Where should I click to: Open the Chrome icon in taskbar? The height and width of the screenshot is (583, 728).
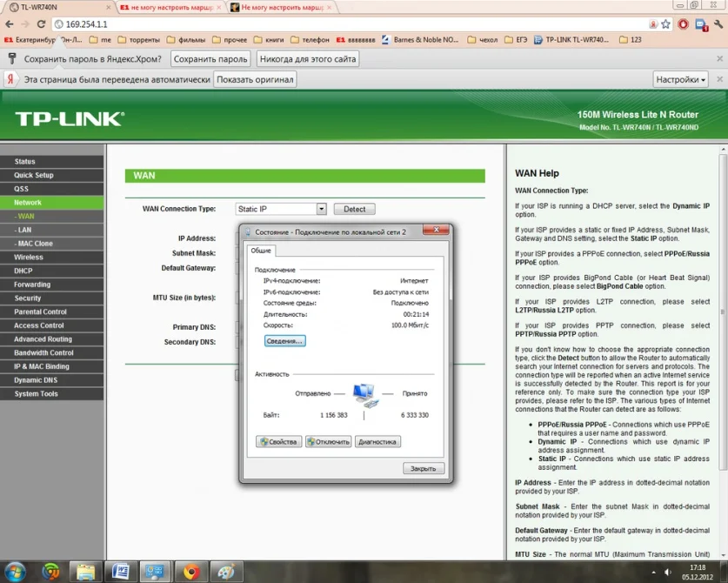[x=190, y=572]
